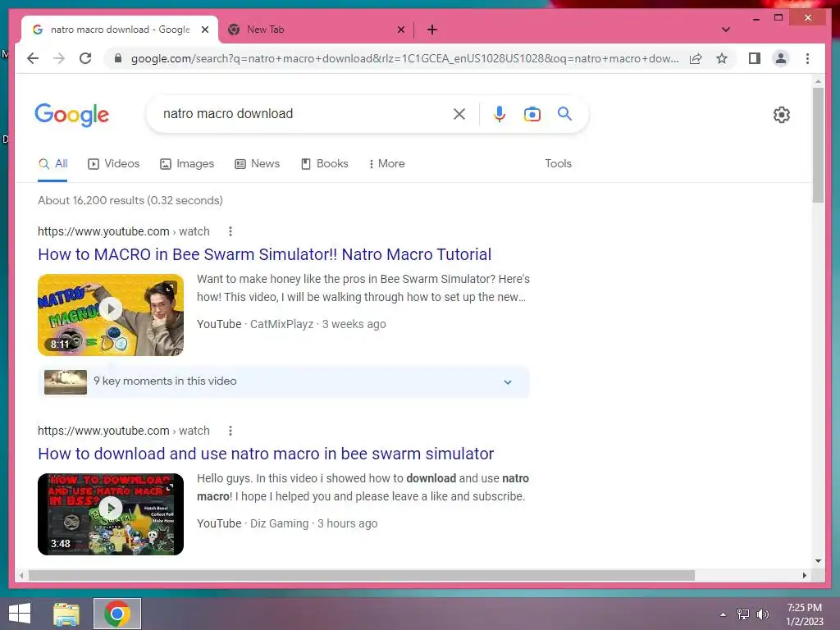Activate the natro macro download browser tab

pos(120,30)
